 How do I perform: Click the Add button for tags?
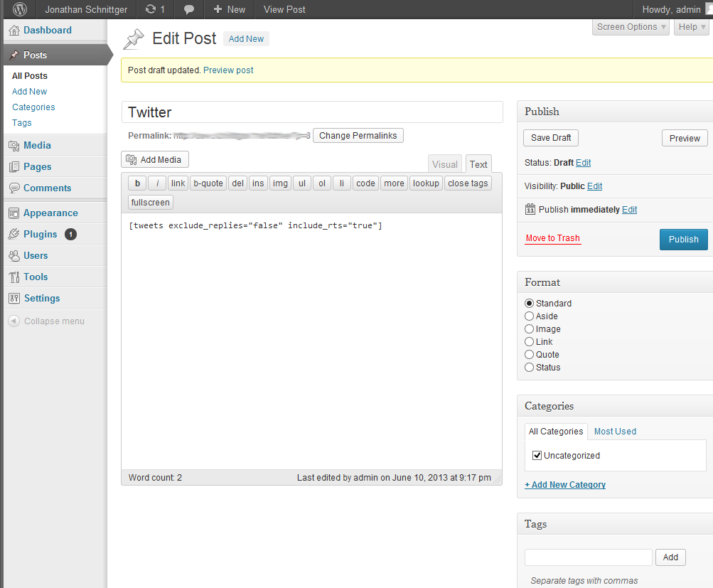tap(670, 557)
